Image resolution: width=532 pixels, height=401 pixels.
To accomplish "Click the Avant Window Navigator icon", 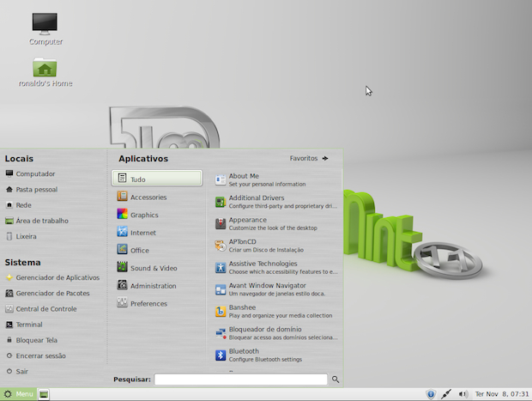I will [221, 289].
